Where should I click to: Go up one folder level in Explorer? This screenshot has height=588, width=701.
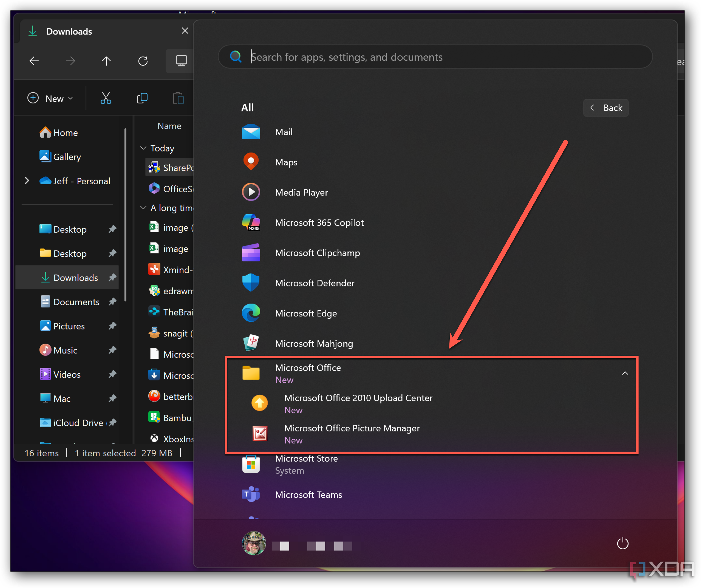tap(106, 61)
